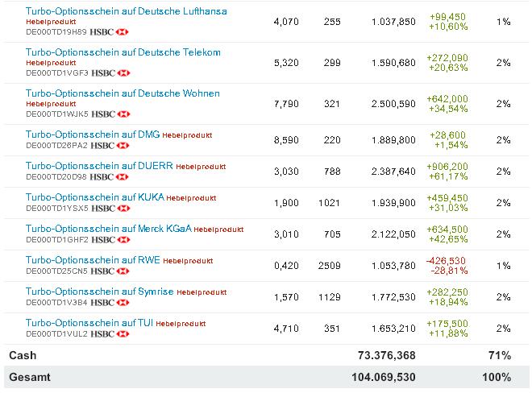This screenshot has width=532, height=393.
Task: Open Turbo-Optionsschein auf Deutsche Lufthansa link
Action: (127, 11)
